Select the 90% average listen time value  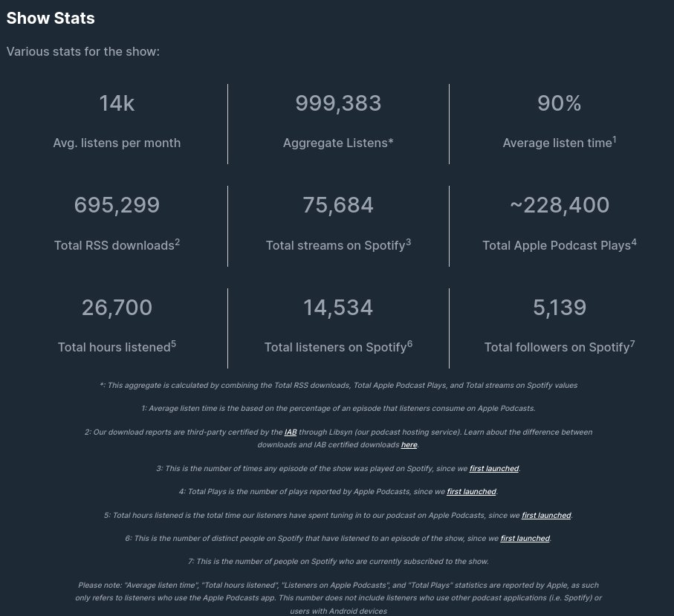[x=560, y=103]
